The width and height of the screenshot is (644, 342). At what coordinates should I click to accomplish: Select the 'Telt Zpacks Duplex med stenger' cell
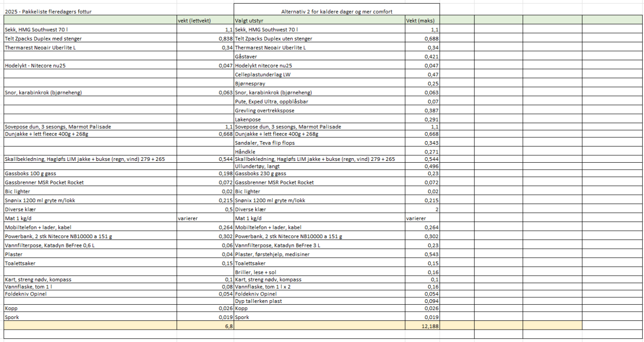(x=90, y=39)
